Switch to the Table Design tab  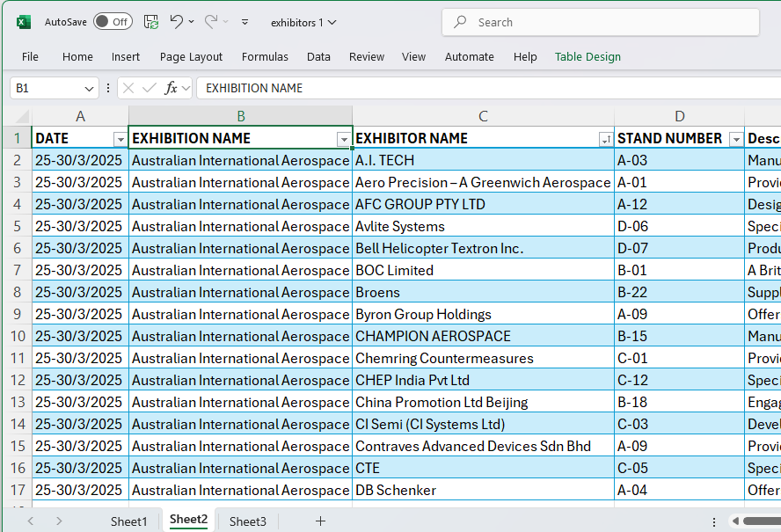588,57
